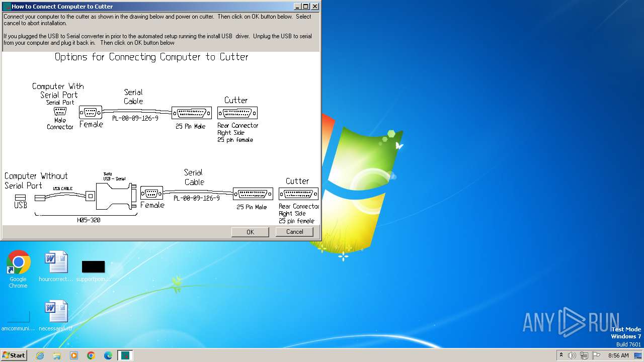Show hidden system tray icons
Image resolution: width=644 pixels, height=362 pixels.
[561, 355]
